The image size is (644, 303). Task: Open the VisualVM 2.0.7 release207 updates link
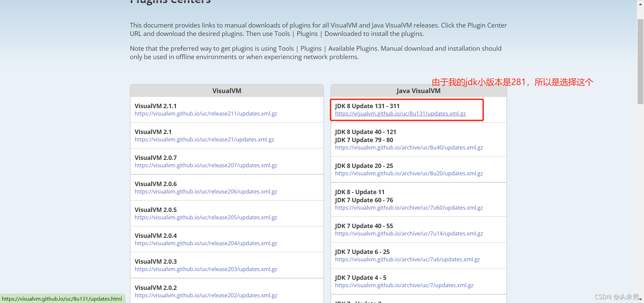point(206,165)
